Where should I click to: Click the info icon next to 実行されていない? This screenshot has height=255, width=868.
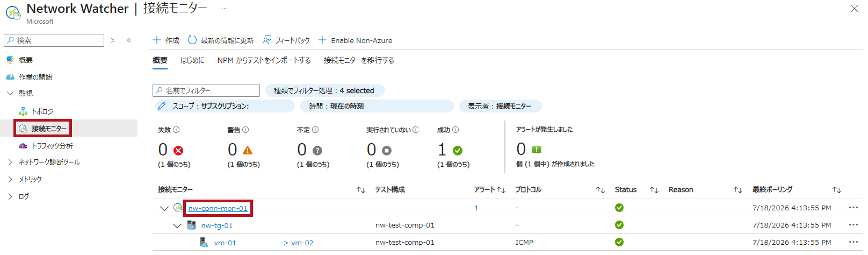pos(416,130)
